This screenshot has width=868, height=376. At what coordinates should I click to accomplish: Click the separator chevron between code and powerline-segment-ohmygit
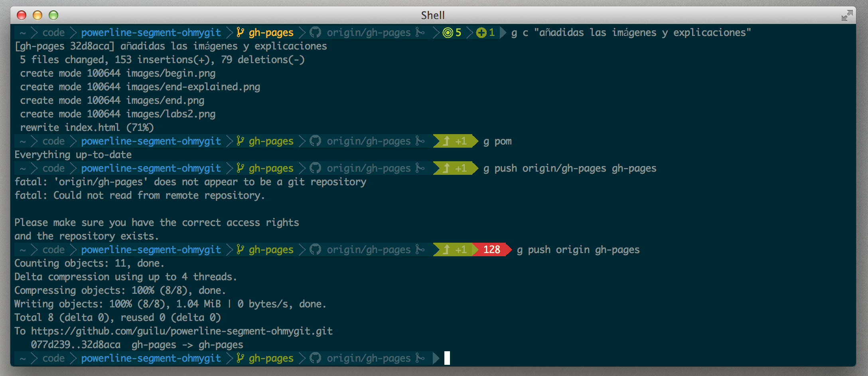click(x=73, y=32)
